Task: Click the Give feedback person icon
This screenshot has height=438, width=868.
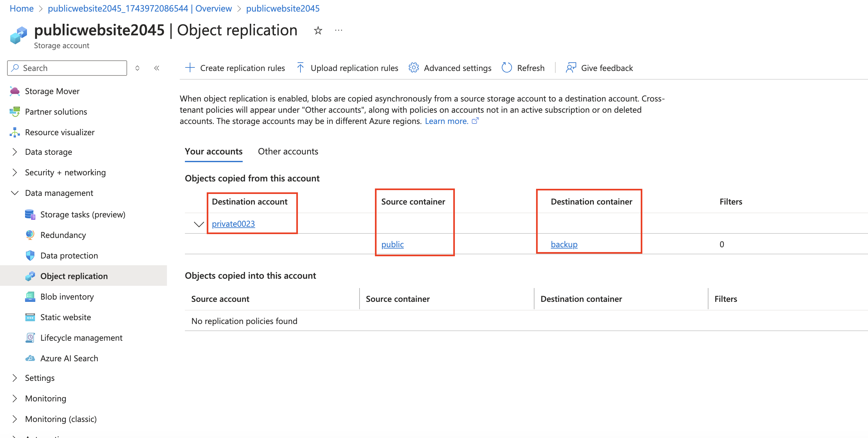Action: point(571,68)
